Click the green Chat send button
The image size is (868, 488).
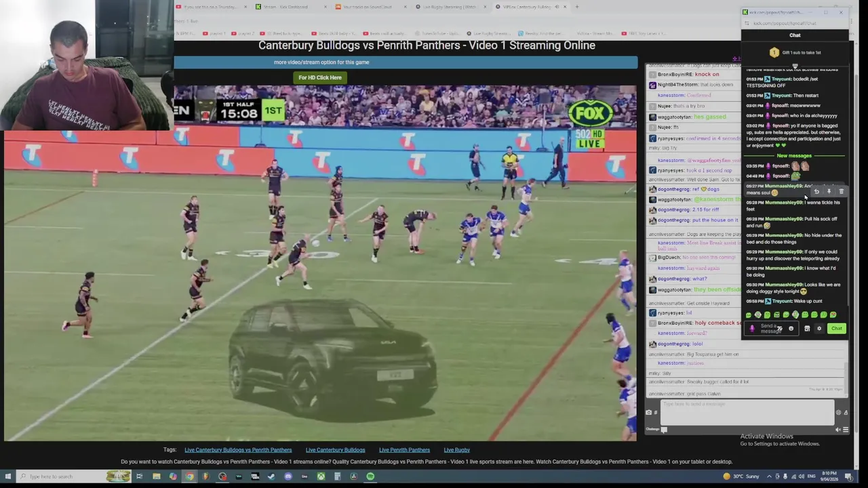tap(837, 329)
